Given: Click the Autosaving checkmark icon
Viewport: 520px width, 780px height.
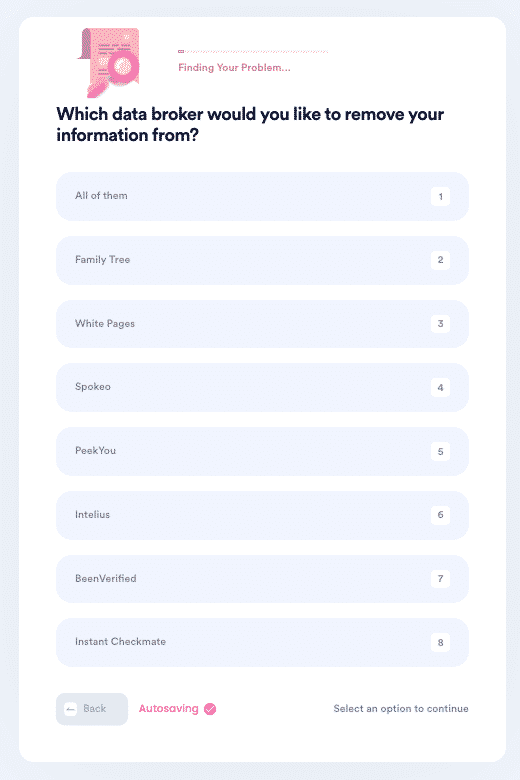Looking at the screenshot, I should click(x=210, y=709).
